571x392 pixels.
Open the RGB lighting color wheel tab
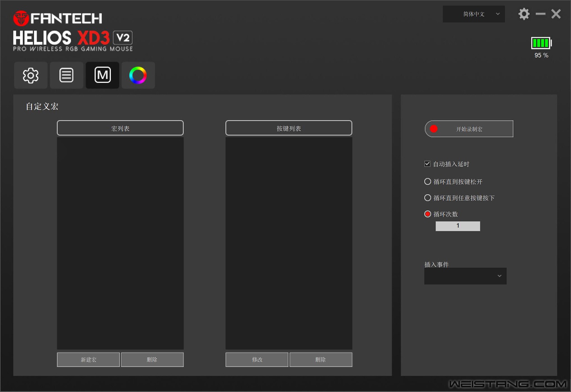[138, 75]
